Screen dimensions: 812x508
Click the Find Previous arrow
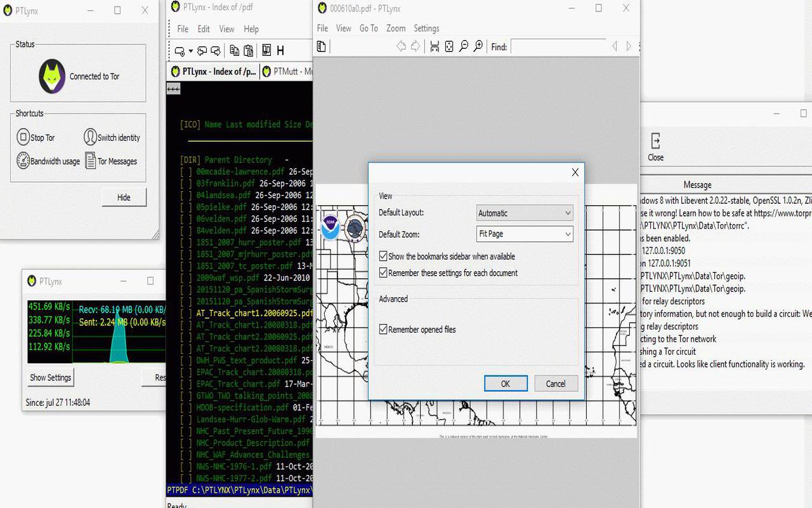point(614,46)
